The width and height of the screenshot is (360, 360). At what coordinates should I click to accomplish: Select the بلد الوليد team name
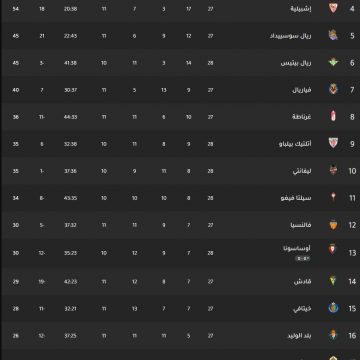(x=299, y=336)
